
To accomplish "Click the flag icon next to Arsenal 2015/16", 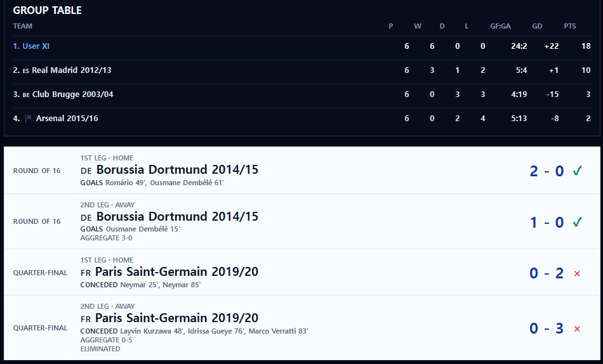I will click(28, 119).
